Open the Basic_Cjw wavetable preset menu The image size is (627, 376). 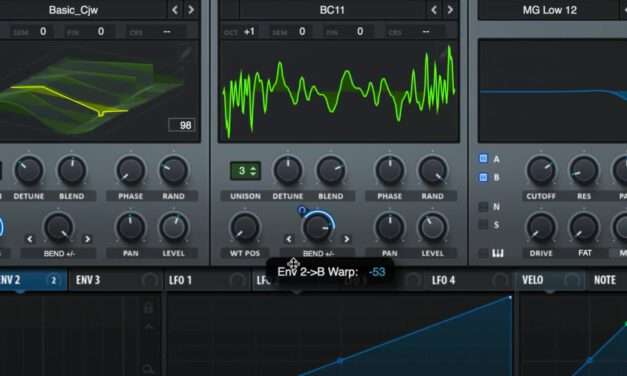74,10
